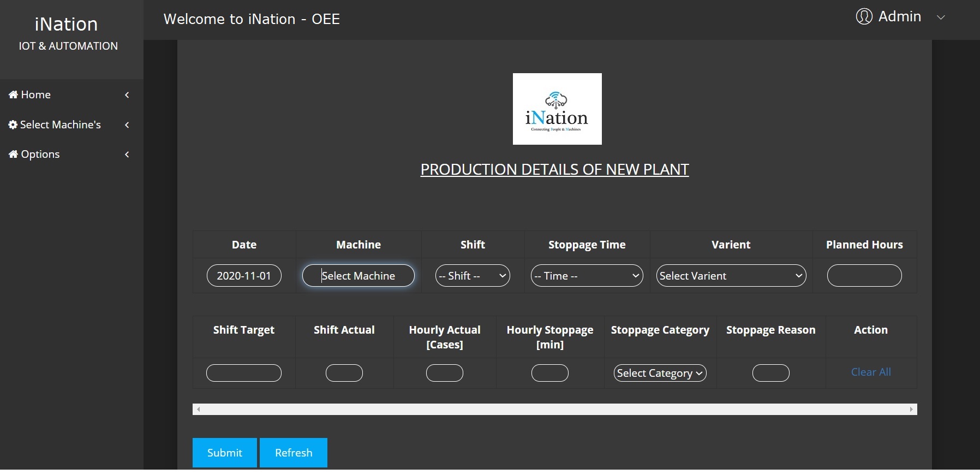
Task: Open the Stoppage Time dropdown
Action: tap(587, 276)
